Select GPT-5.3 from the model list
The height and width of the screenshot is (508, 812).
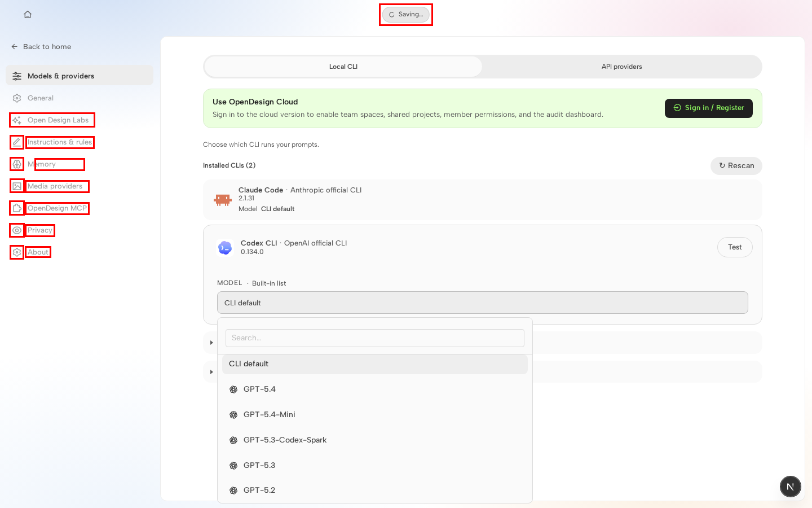pyautogui.click(x=375, y=466)
